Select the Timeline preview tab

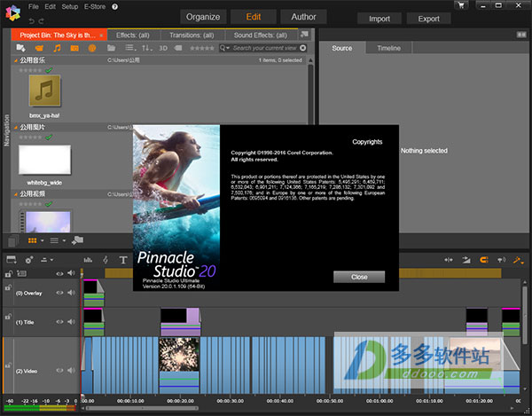(389, 48)
